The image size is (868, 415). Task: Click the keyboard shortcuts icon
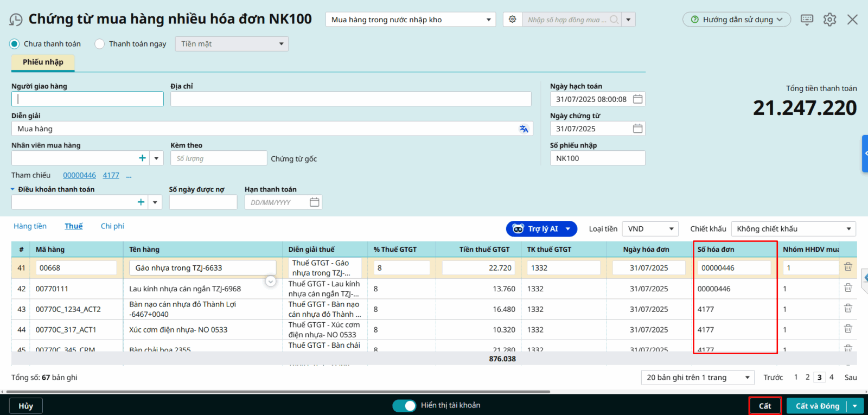807,20
